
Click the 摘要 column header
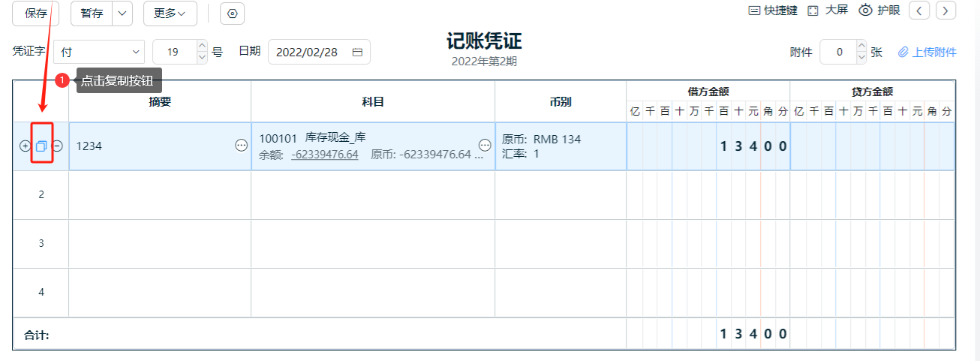pyautogui.click(x=160, y=101)
